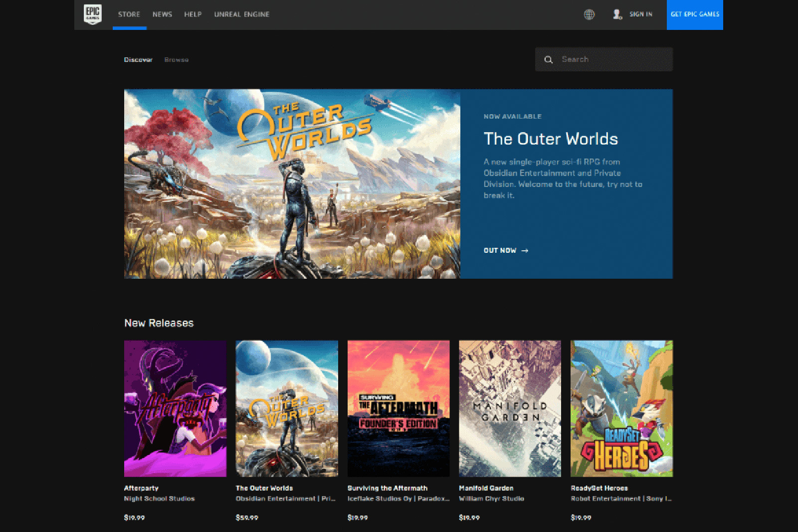The width and height of the screenshot is (798, 532).
Task: Open the language globe icon
Action: click(x=589, y=14)
